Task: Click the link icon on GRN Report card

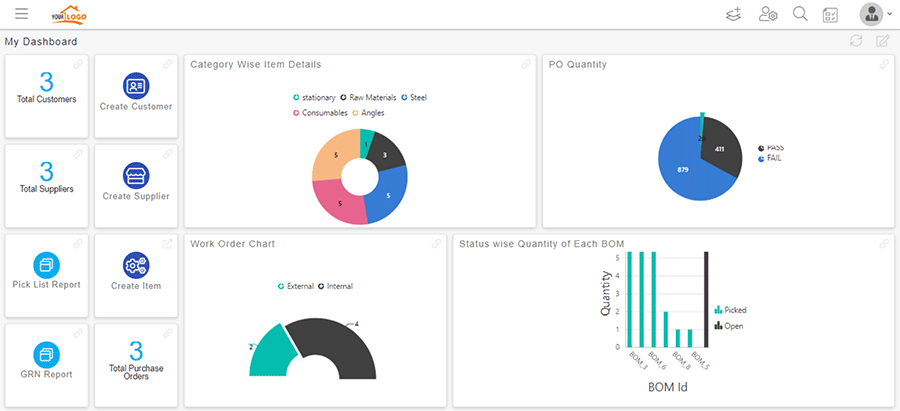Action: [x=78, y=333]
